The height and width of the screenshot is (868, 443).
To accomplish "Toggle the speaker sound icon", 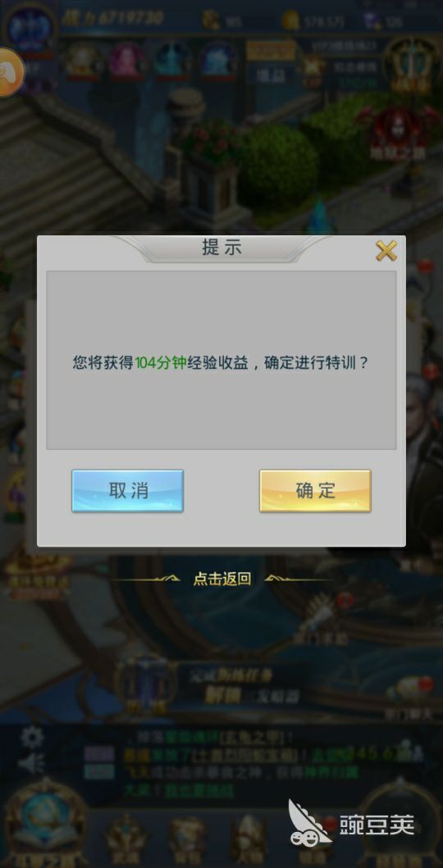I will tap(30, 764).
